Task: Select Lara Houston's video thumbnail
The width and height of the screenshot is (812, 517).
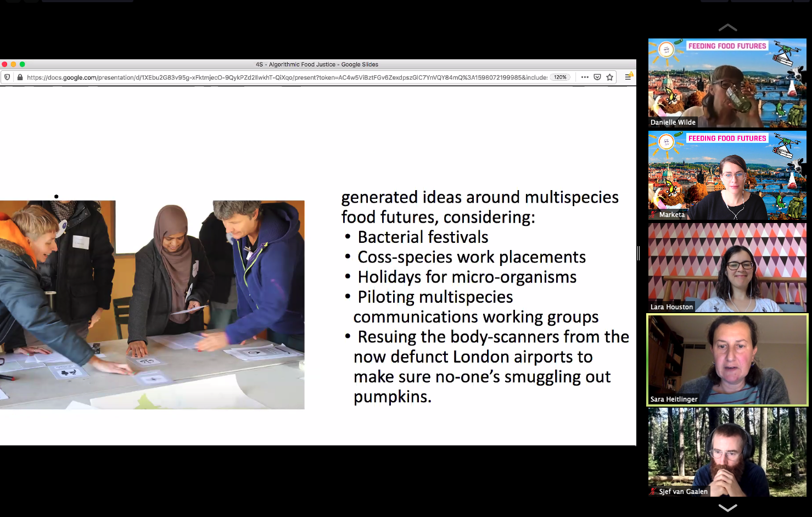Action: click(x=727, y=268)
